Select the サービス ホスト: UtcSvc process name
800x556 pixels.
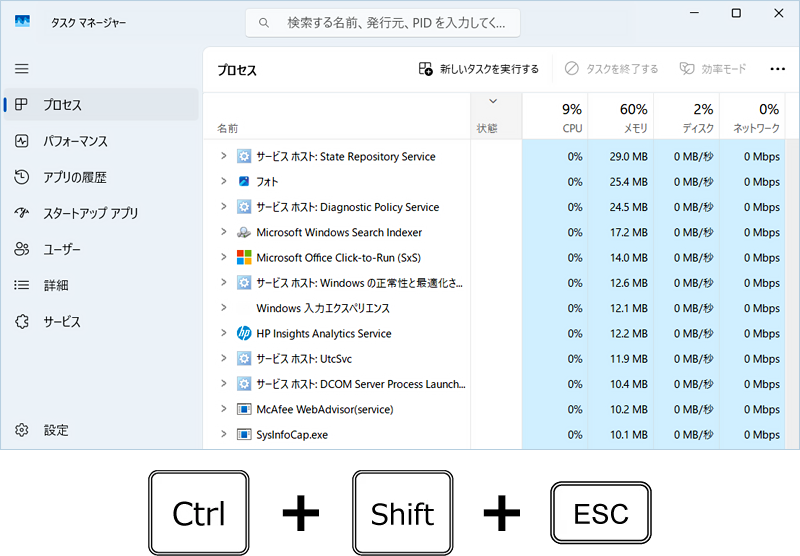(304, 359)
